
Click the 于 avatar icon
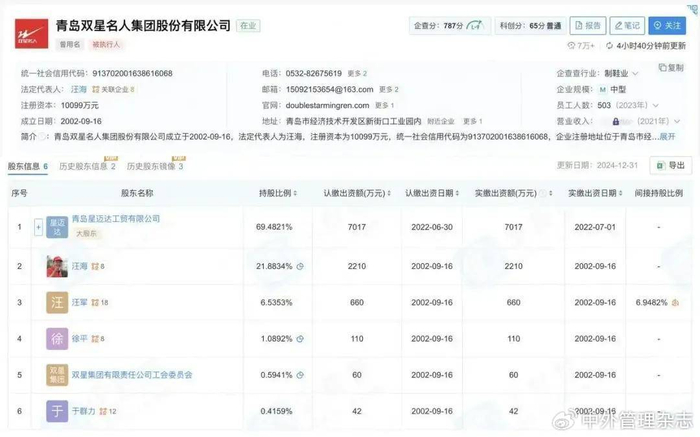click(57, 411)
